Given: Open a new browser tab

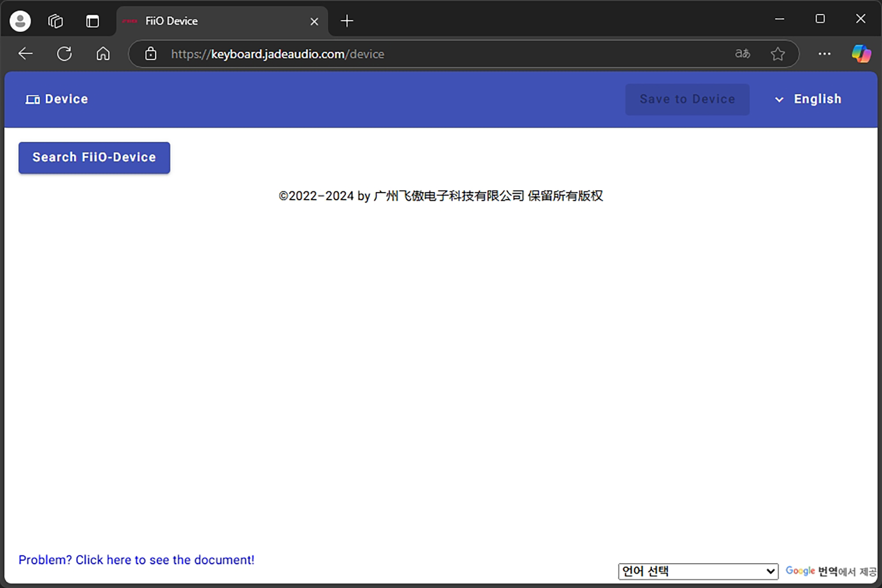Looking at the screenshot, I should pyautogui.click(x=347, y=21).
